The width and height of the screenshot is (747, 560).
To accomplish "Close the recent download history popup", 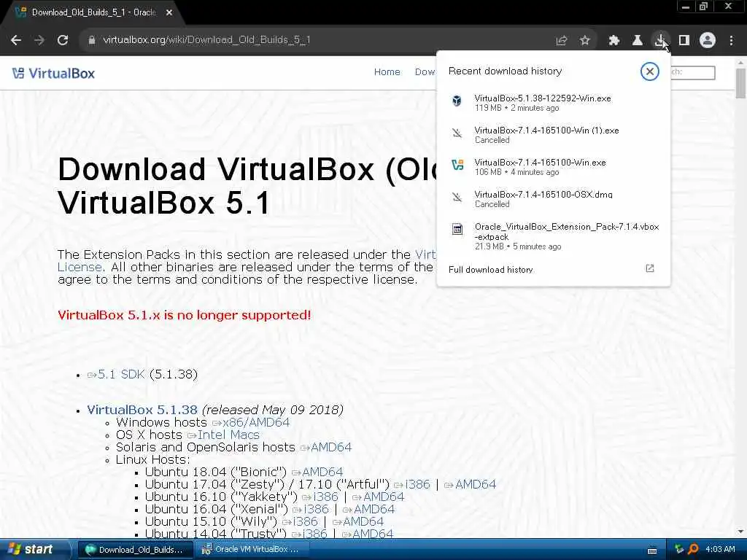I will [649, 71].
